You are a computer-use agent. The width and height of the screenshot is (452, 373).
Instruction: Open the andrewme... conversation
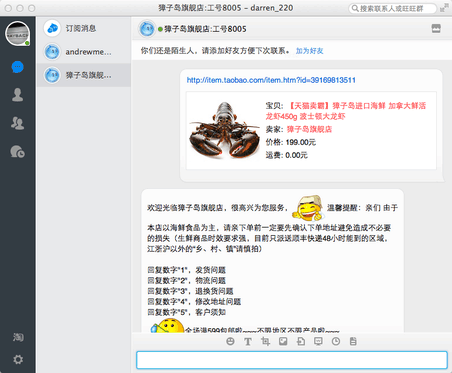(x=84, y=52)
